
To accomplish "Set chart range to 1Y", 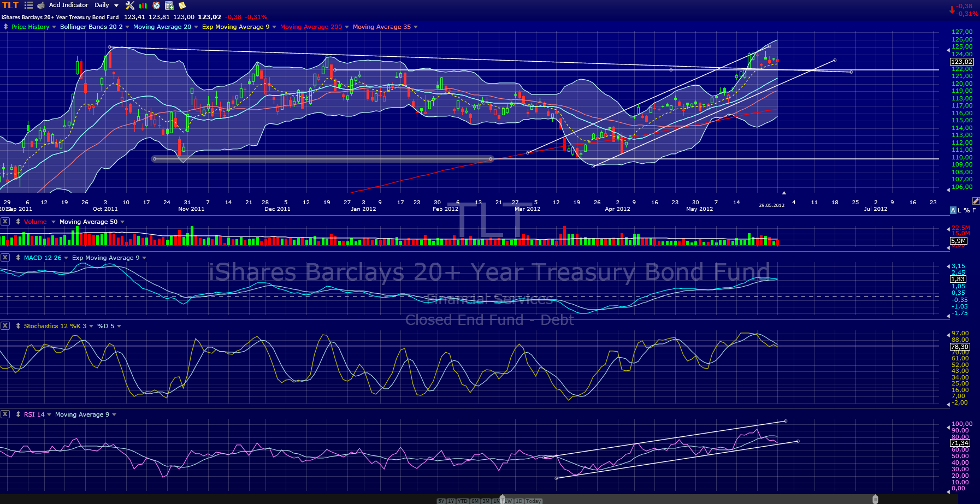I will pyautogui.click(x=451, y=501).
